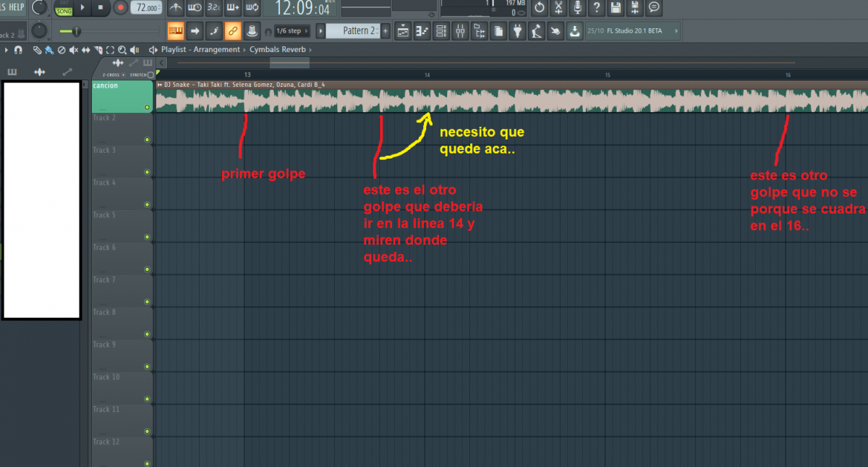This screenshot has height=467, width=868.
Task: Open the Playlist view icon
Action: tap(404, 31)
